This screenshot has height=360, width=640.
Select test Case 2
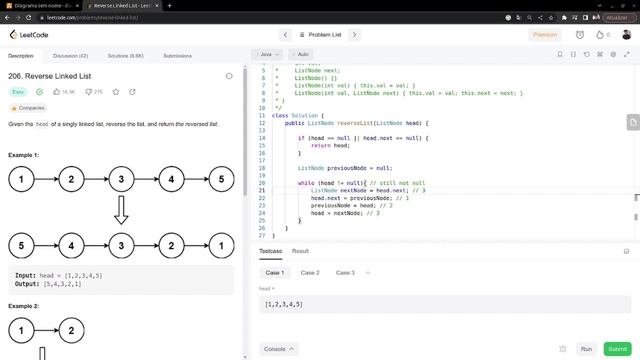pos(310,273)
